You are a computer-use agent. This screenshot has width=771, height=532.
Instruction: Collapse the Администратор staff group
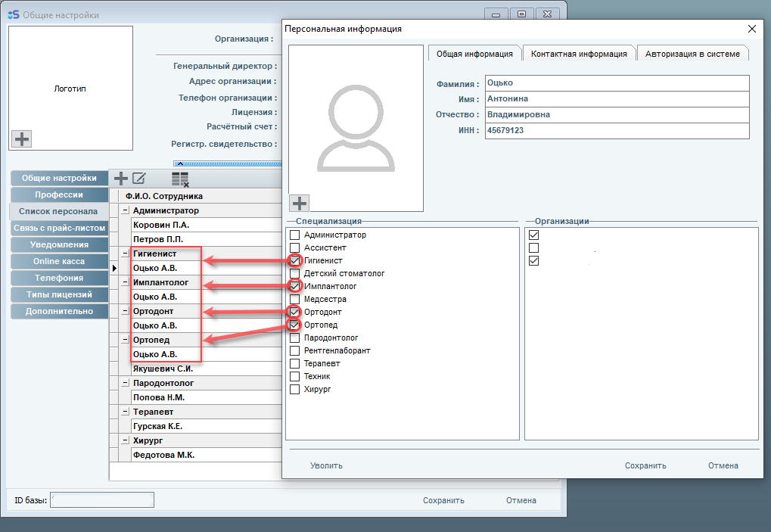125,210
